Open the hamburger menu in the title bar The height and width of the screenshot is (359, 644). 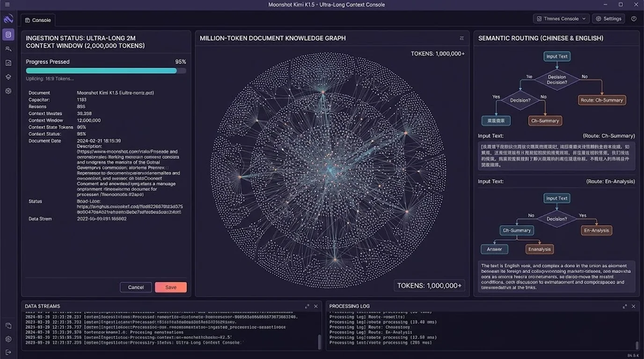[x=7, y=5]
